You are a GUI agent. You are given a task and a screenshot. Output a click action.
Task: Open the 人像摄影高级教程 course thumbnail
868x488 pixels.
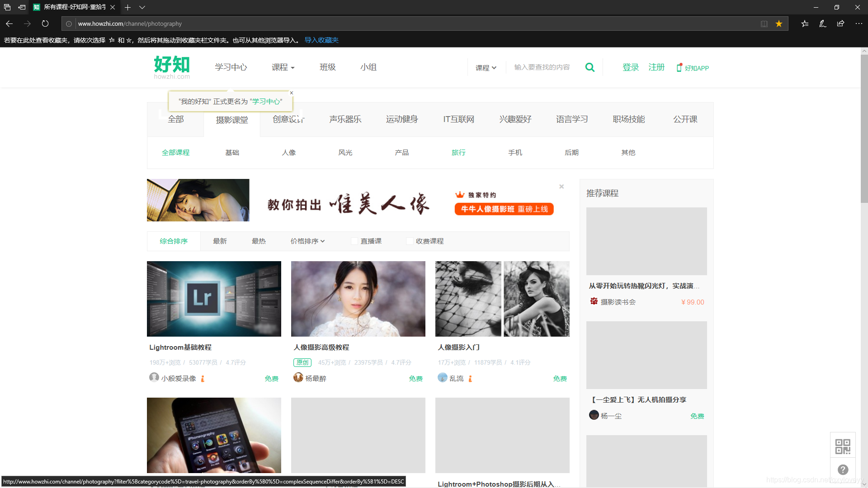pos(358,299)
